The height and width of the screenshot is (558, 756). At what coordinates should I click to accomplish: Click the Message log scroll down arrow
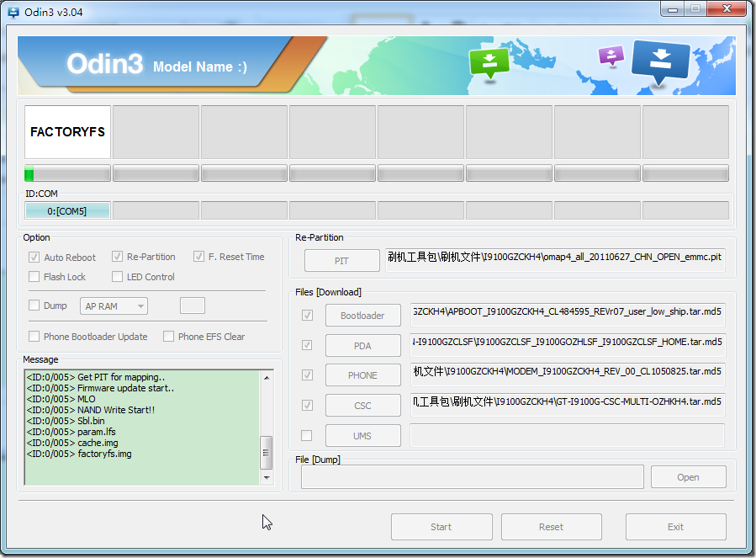[266, 477]
